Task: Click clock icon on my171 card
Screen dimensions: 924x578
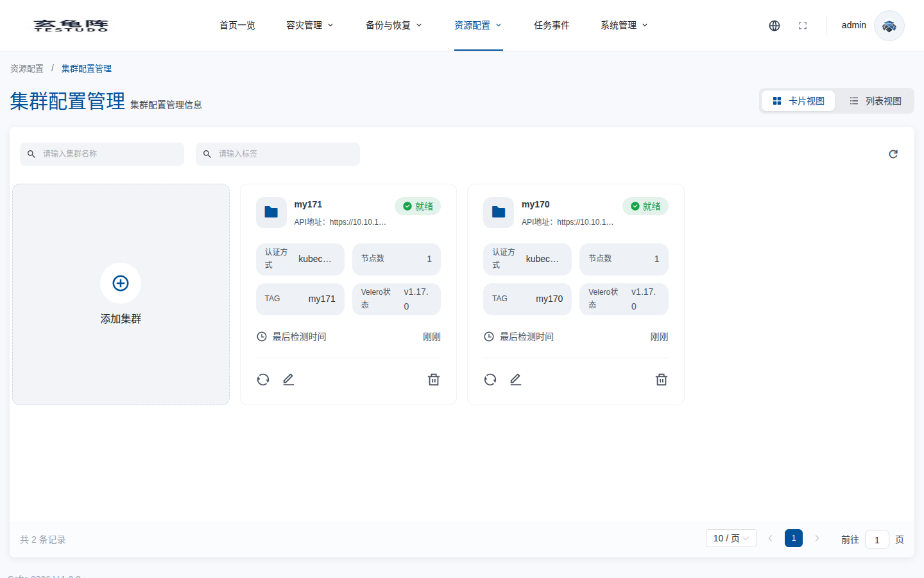Action: pyautogui.click(x=262, y=337)
